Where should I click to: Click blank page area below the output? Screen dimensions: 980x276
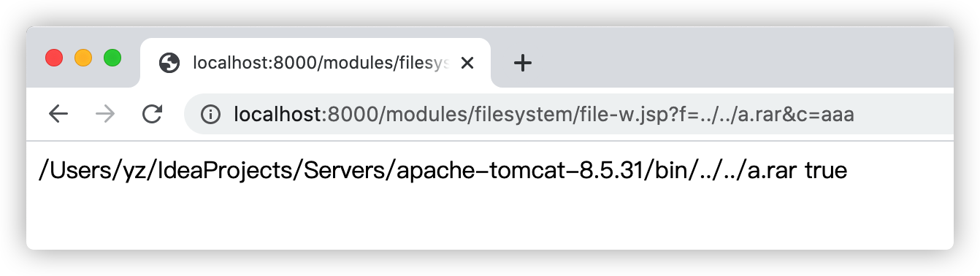tap(489, 219)
